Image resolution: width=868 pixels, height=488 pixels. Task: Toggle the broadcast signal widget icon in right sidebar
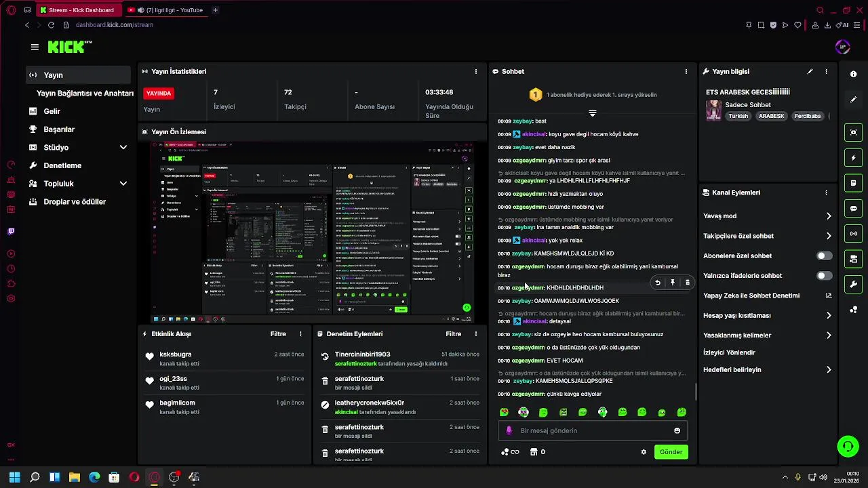coord(853,234)
